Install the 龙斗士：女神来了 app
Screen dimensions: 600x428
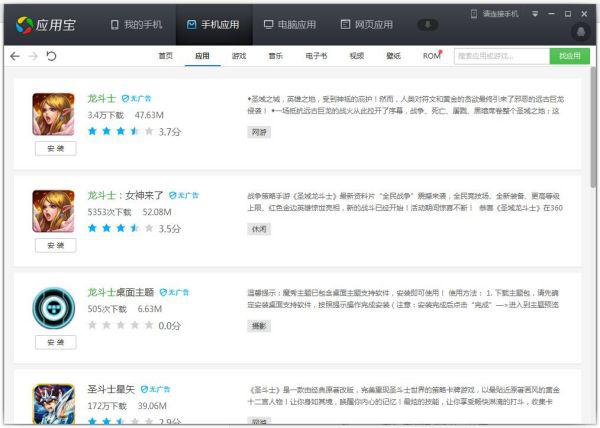pos(55,246)
